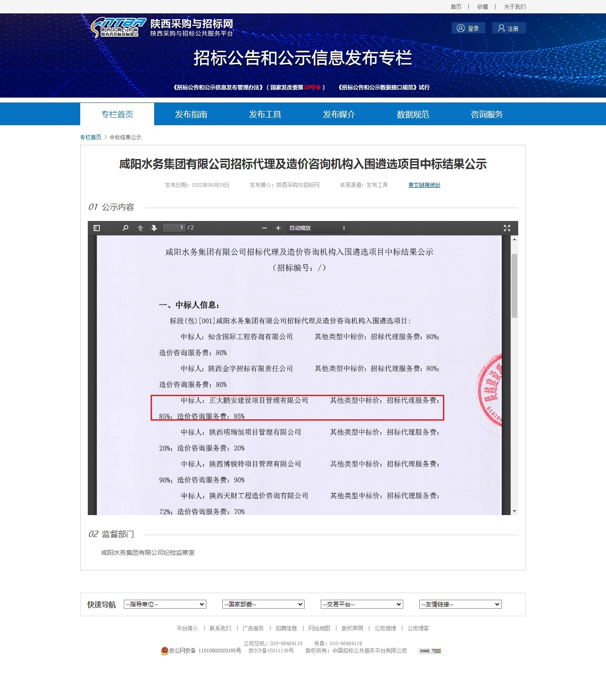Open the PDF find search tool
Viewport: 606px width, 700px height.
pos(126,228)
